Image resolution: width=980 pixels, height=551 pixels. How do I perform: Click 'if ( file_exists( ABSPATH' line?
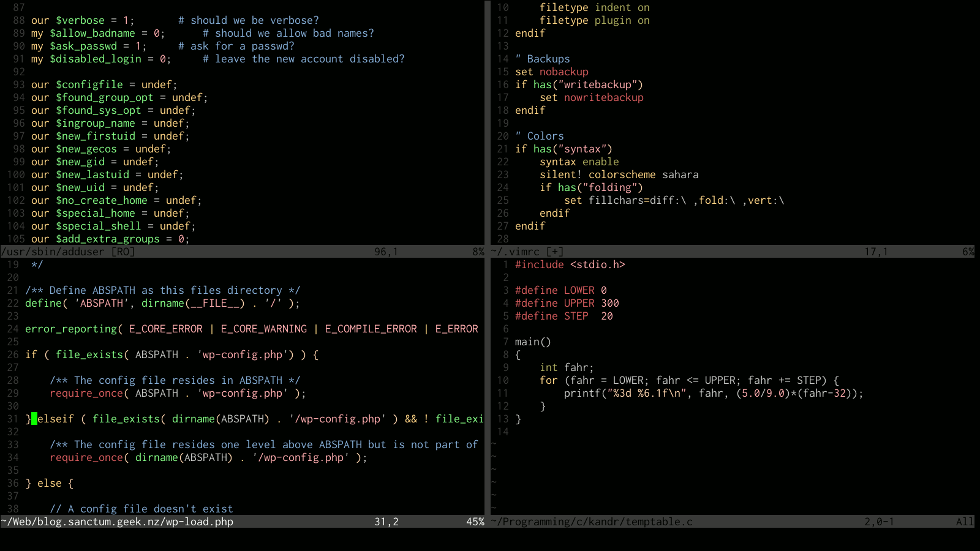point(171,354)
